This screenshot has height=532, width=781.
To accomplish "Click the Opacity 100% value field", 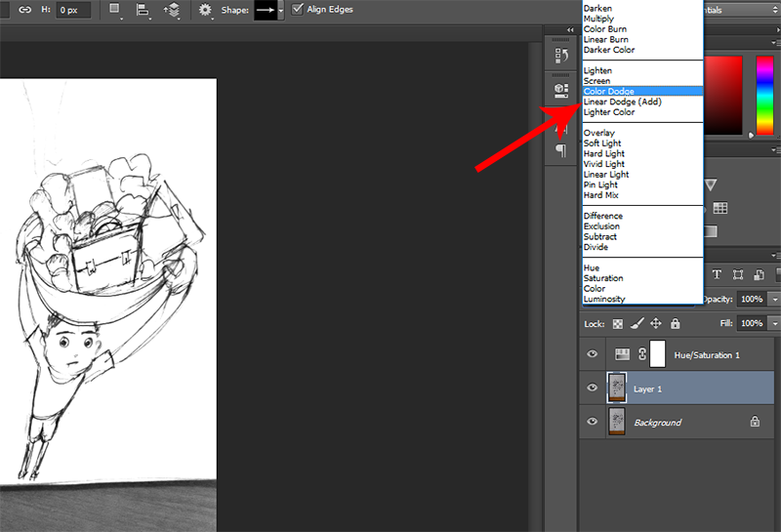I will click(753, 299).
